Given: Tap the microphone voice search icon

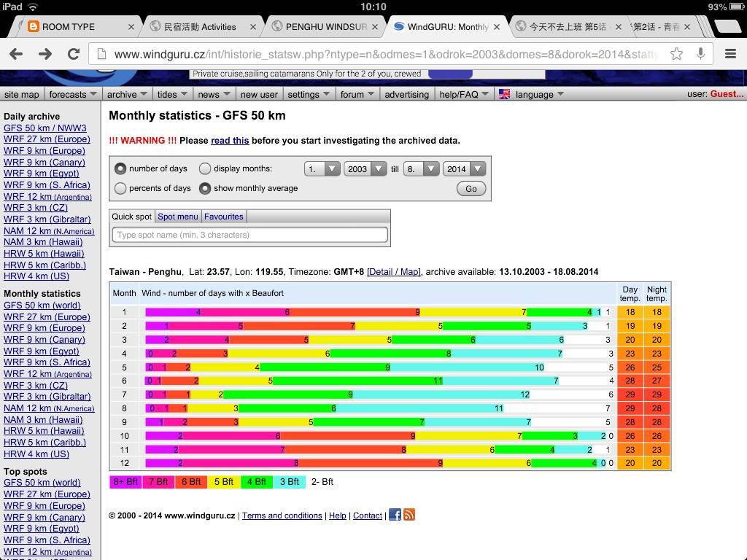Looking at the screenshot, I should [x=700, y=54].
